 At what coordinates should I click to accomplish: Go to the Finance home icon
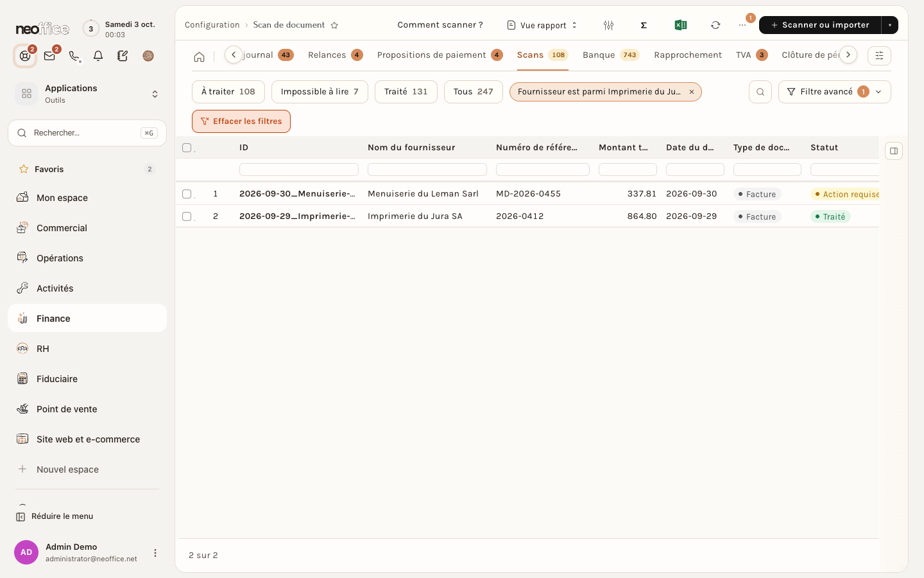[x=200, y=57]
